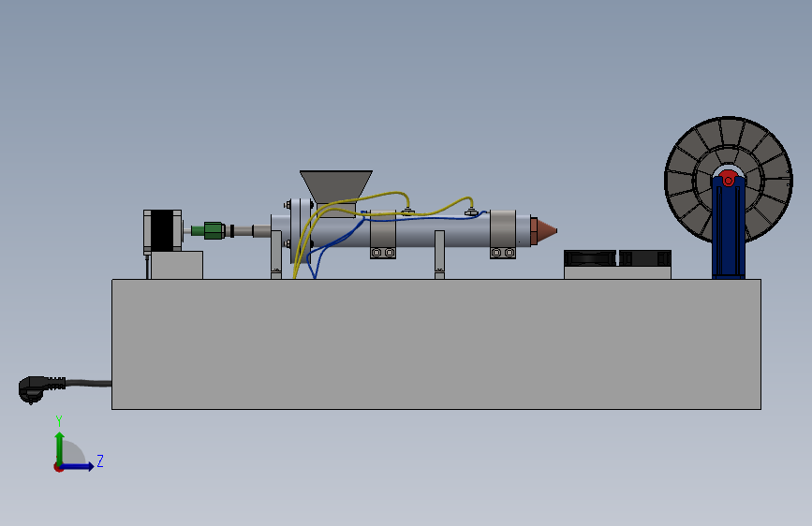Click the Z label on the orientation triad

(x=100, y=460)
